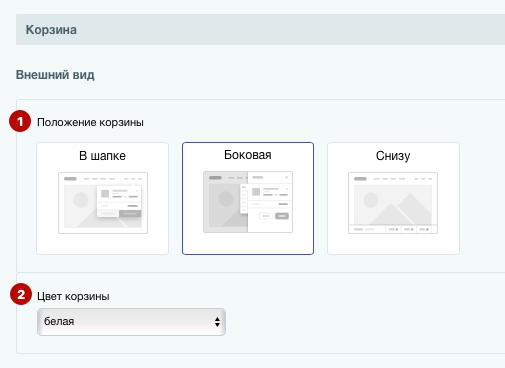Image resolution: width=505 pixels, height=368 pixels.
Task: Choose the "Боковая" cart position option
Action: 248,198
